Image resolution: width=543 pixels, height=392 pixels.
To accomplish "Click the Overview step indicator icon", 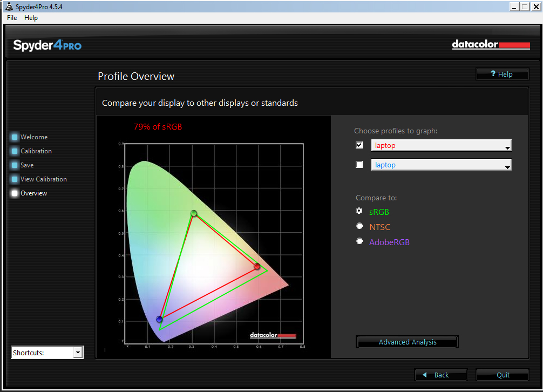I will (x=15, y=193).
